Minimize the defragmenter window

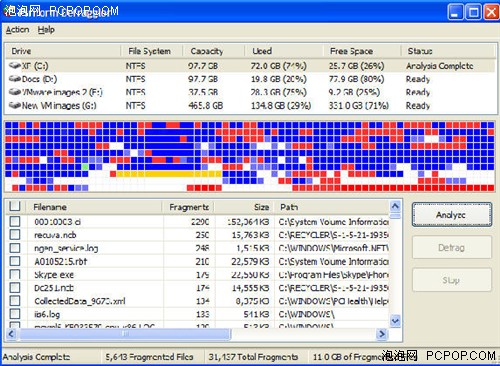click(x=455, y=12)
